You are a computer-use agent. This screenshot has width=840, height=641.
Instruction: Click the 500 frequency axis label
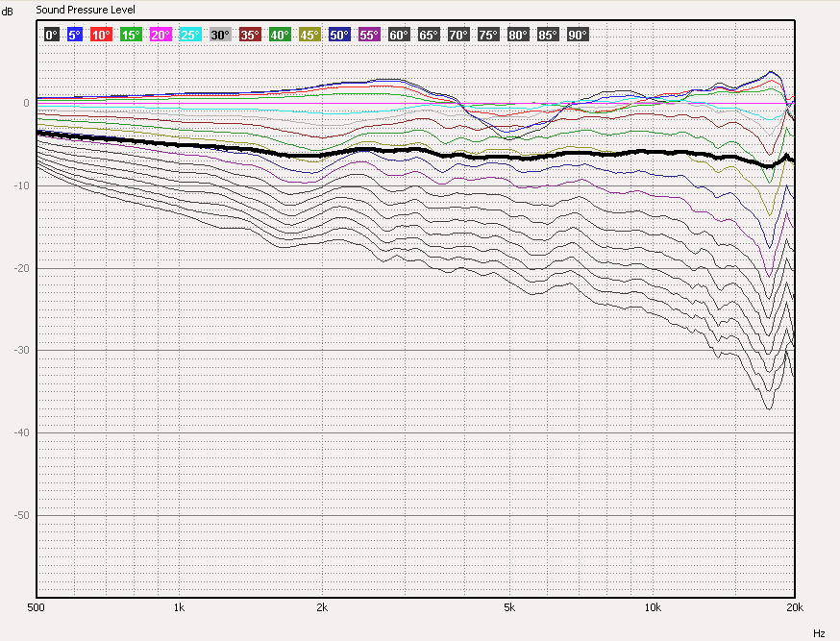(x=36, y=607)
